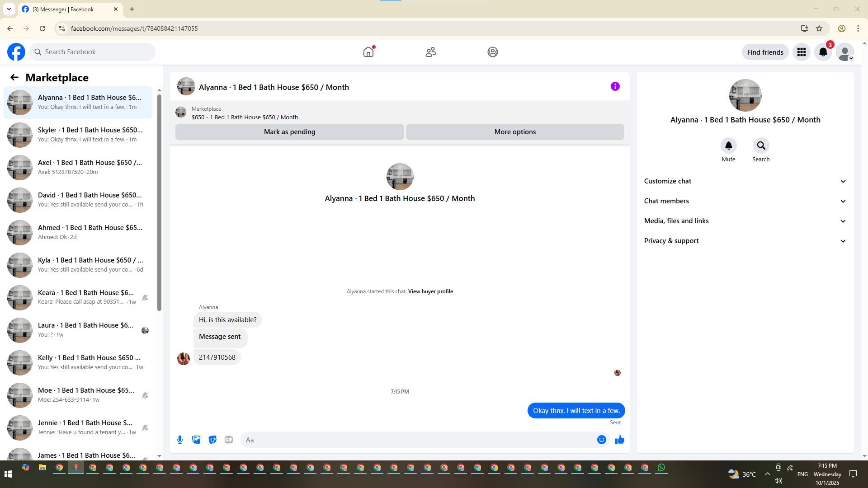Open tab search dropdown arrow
The image size is (868, 488).
point(9,9)
